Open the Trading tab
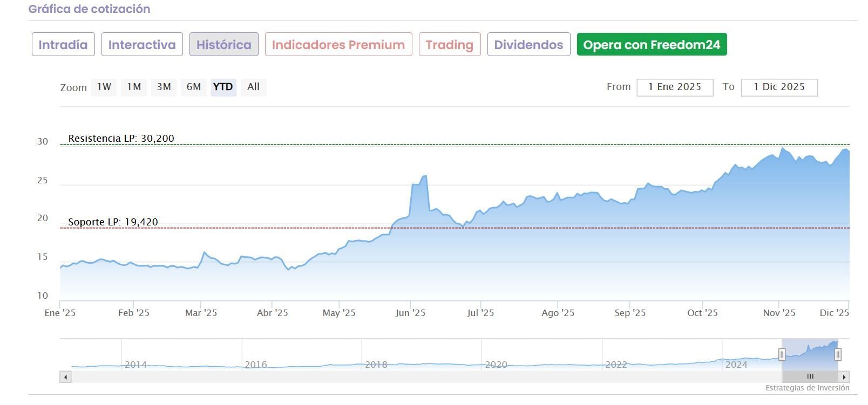 (x=449, y=44)
